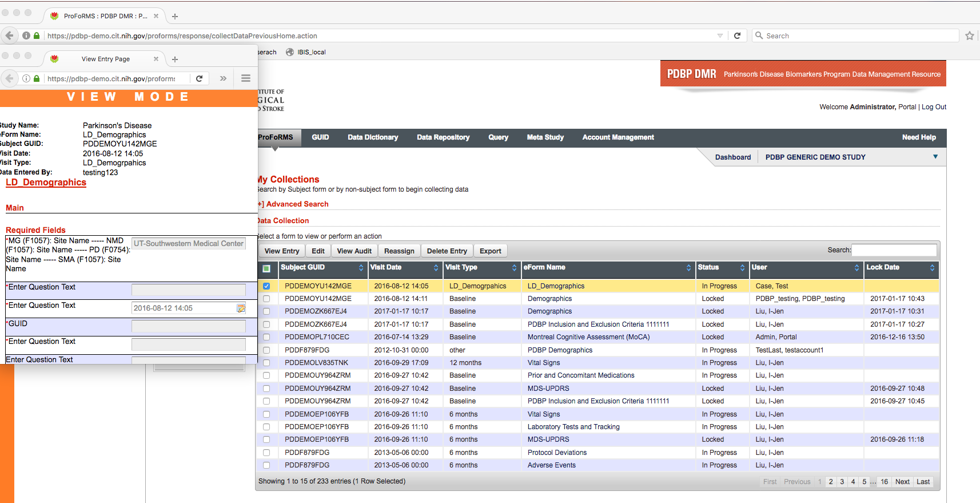Open the Data Repository menu

pyautogui.click(x=443, y=137)
